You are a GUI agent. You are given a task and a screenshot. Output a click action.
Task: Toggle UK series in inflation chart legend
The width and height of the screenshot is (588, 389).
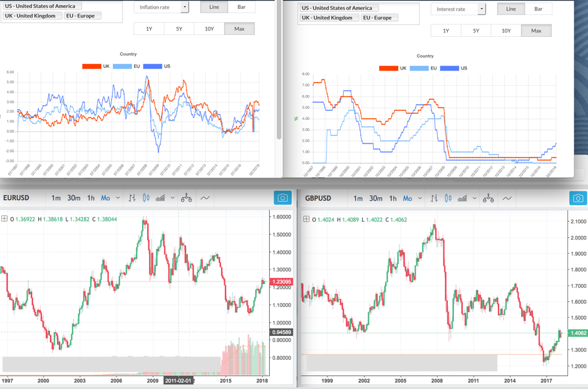(x=92, y=66)
